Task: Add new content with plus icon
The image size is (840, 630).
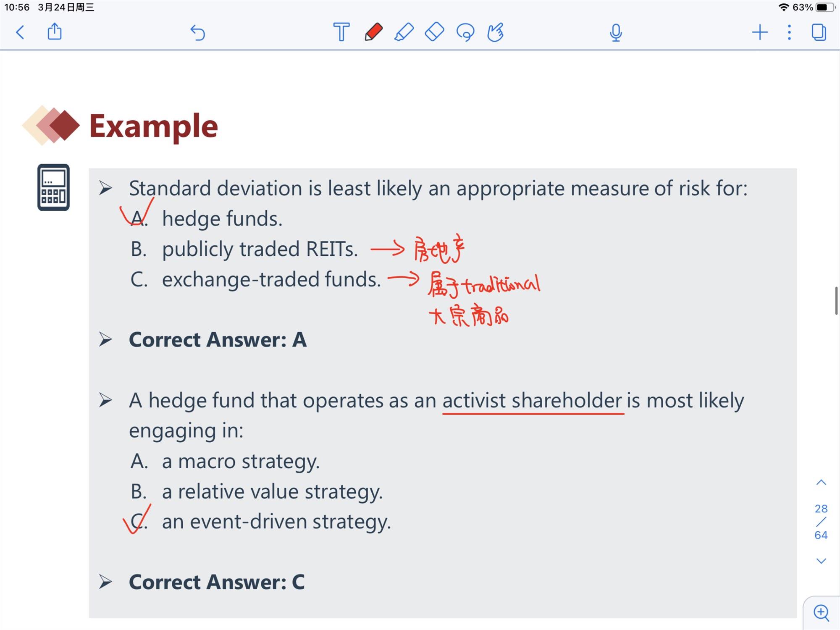Action: coord(760,32)
